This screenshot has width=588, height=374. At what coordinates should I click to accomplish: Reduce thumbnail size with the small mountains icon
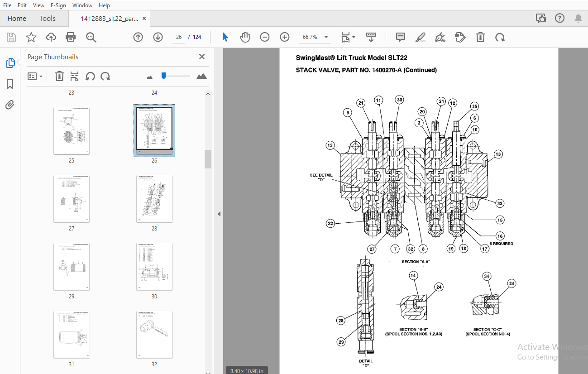click(150, 77)
